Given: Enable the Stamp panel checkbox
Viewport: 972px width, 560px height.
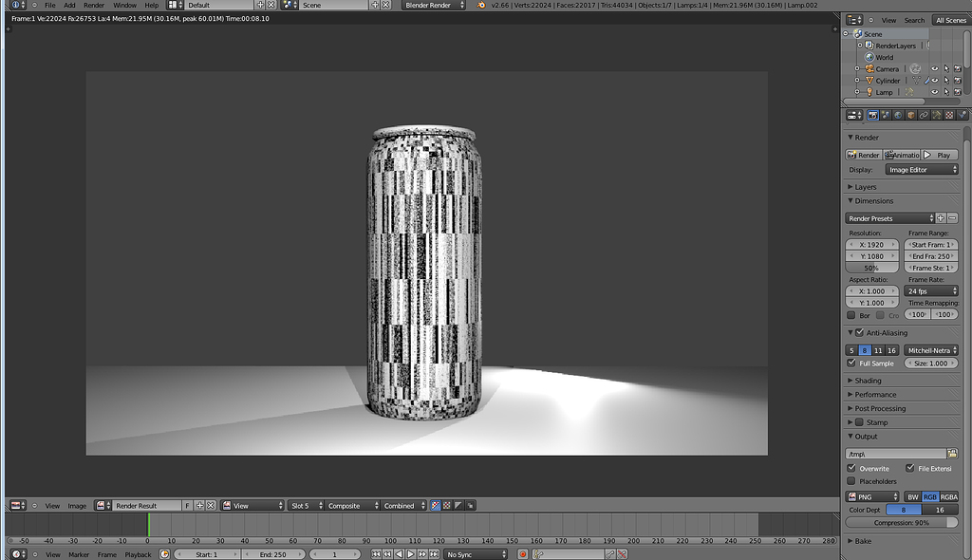Looking at the screenshot, I should [860, 422].
